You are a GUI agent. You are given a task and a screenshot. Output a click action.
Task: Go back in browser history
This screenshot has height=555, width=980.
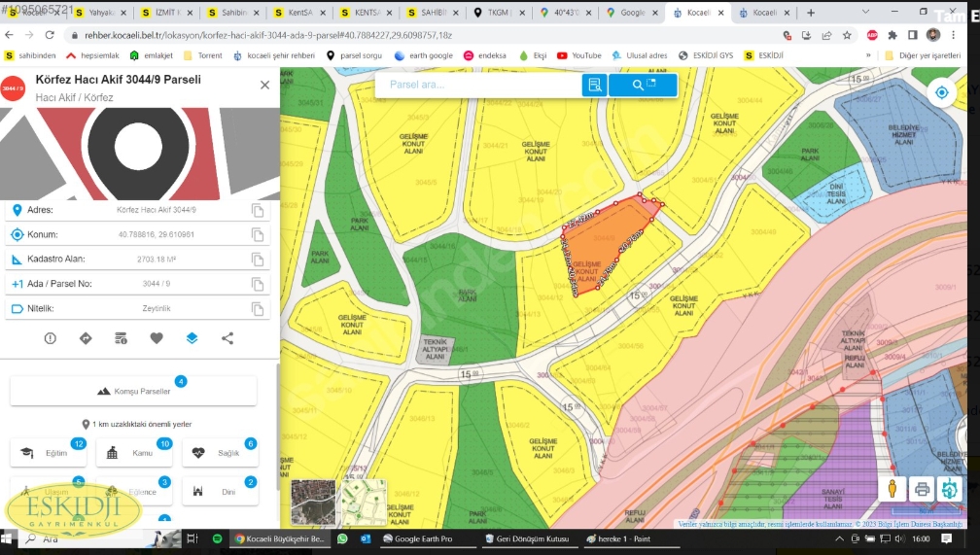pos(10,35)
